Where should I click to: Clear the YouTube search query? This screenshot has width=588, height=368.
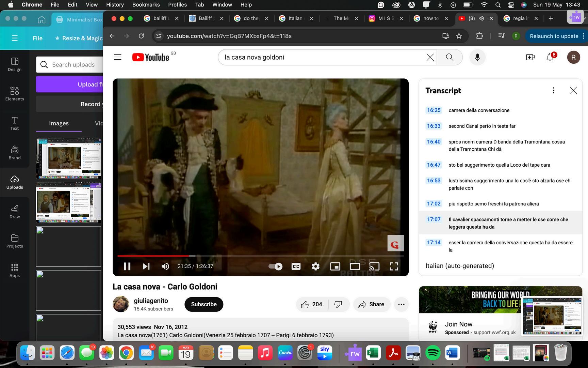tap(430, 57)
